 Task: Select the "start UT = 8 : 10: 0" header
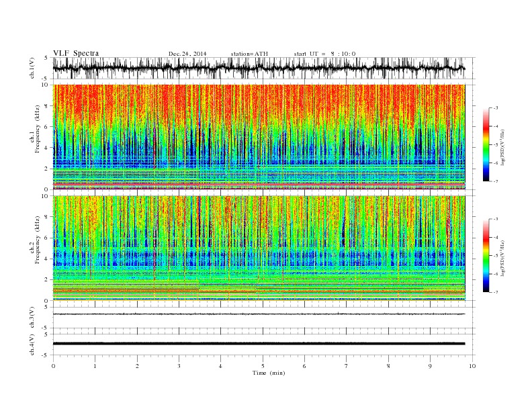pos(324,54)
